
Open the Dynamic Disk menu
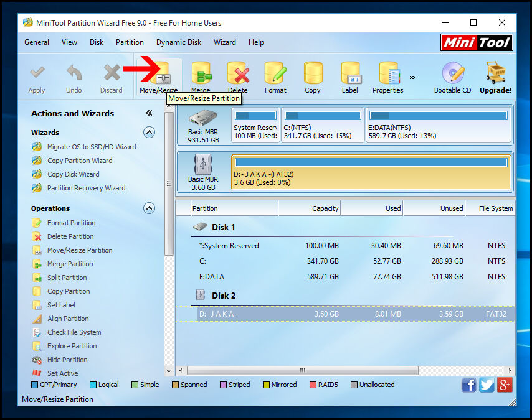coord(178,42)
